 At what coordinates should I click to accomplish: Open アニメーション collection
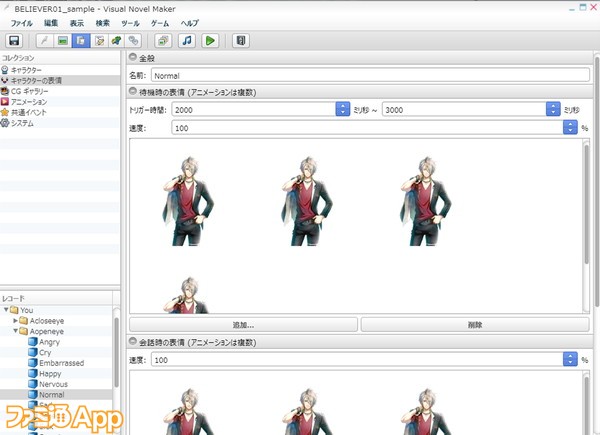click(x=60, y=102)
